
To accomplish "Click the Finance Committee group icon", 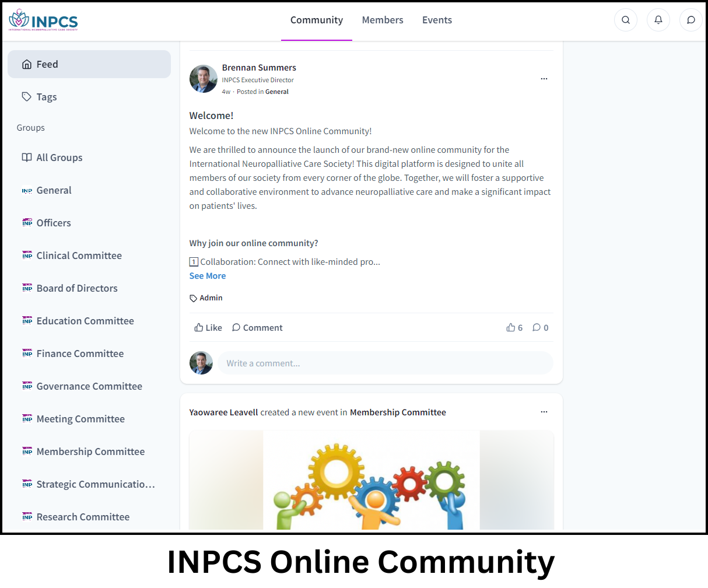I will 27,353.
